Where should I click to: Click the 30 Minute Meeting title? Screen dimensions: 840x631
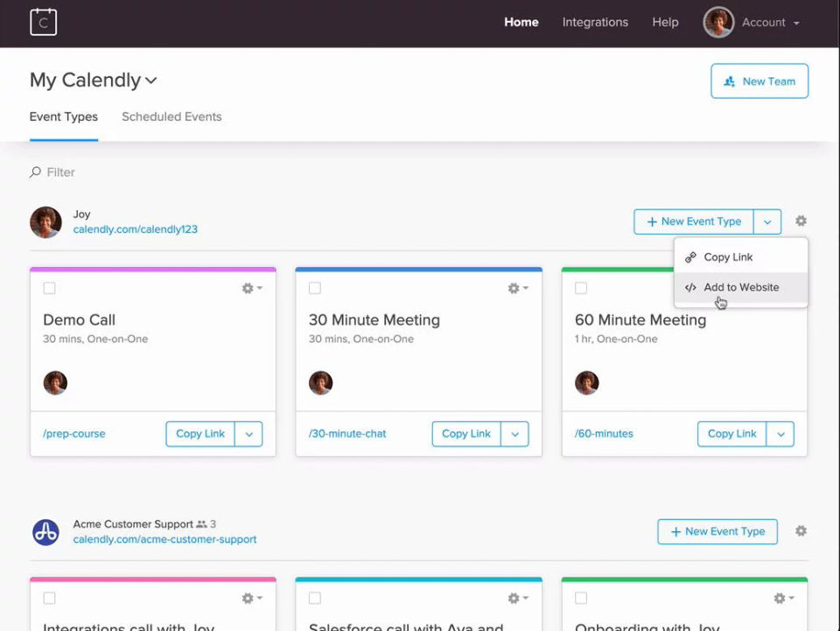coord(374,319)
